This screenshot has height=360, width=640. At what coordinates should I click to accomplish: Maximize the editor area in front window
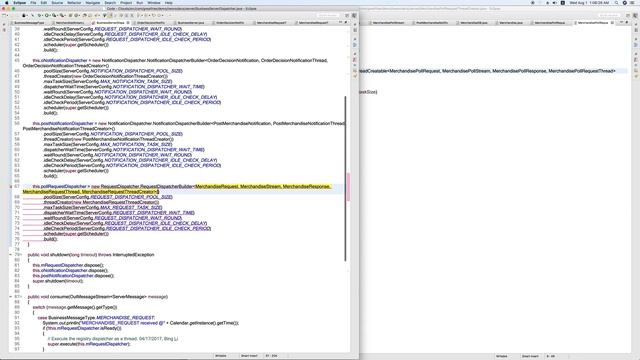tap(346, 22)
